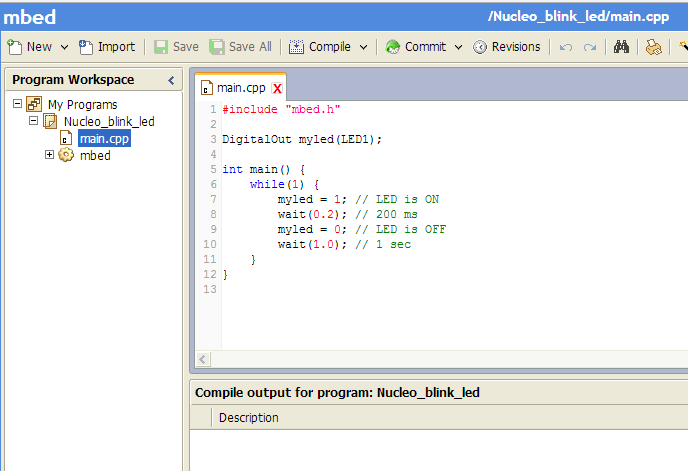Open the Commit dropdown arrow
688x471 pixels.
(x=458, y=47)
